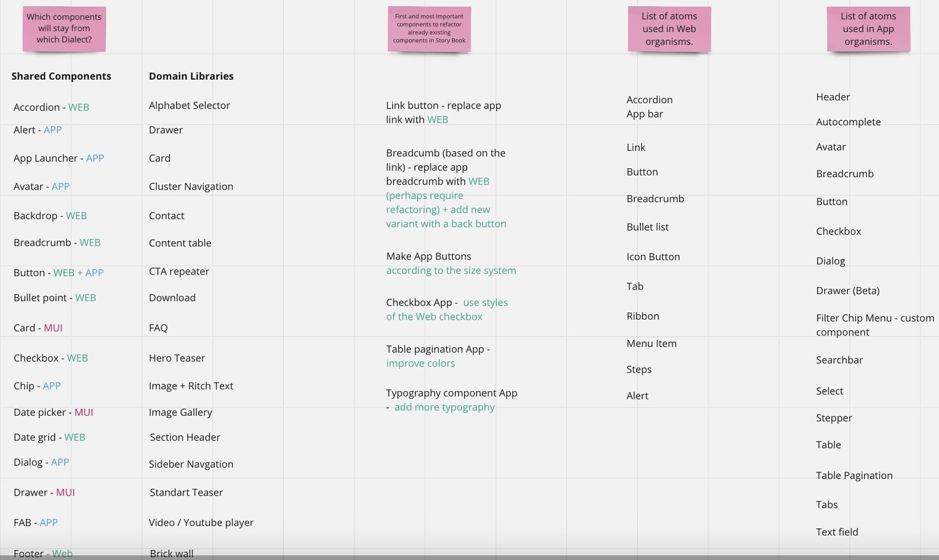Click 'Checkbox App - use styles' text block
This screenshot has width=939, height=560.
click(x=447, y=310)
